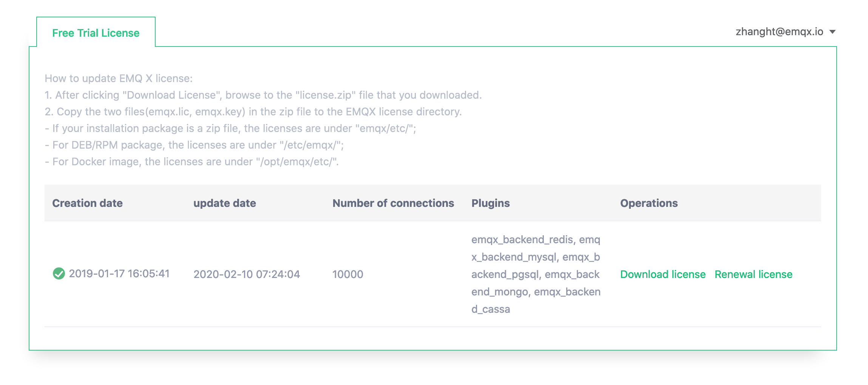Viewport: 868px width, 385px height.
Task: Click the DEB/RPM package instruction line
Action: pos(194,145)
